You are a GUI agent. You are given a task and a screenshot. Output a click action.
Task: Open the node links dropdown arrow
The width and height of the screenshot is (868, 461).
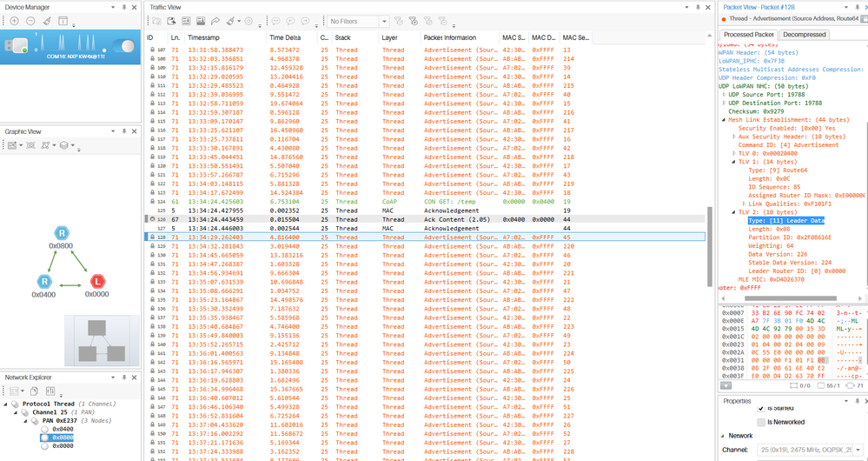(x=54, y=146)
